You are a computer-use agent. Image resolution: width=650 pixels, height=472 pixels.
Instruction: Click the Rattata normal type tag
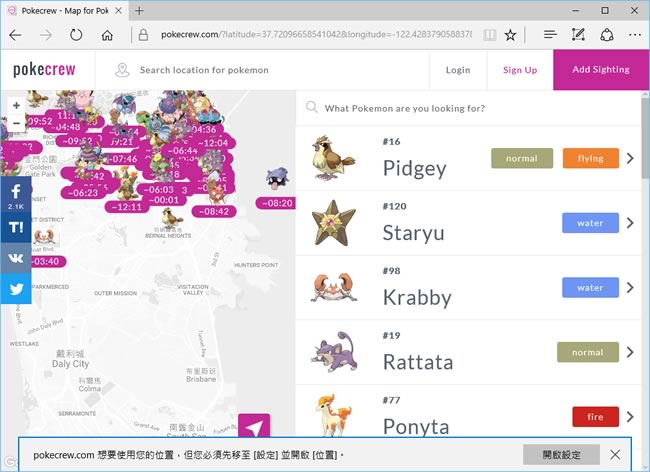point(588,352)
